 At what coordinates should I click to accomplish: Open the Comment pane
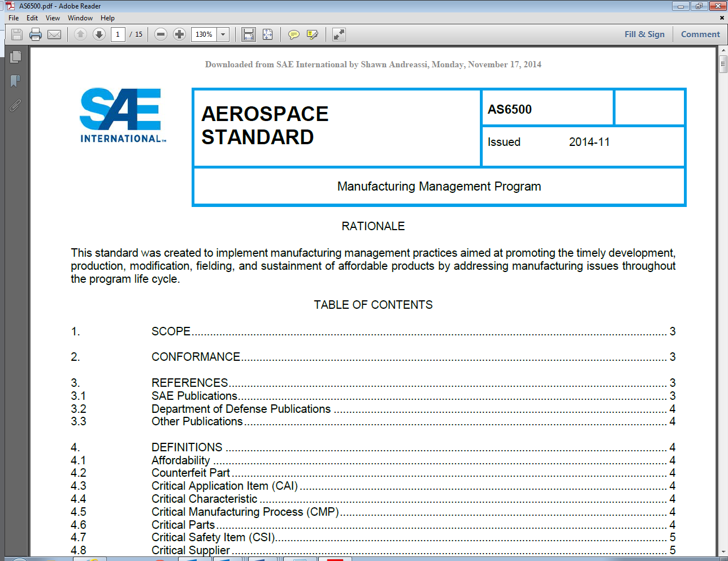[700, 34]
